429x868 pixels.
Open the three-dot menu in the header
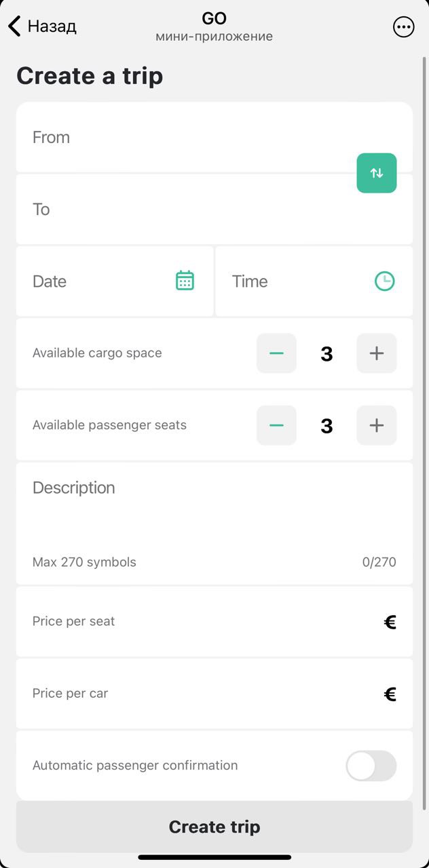(404, 26)
